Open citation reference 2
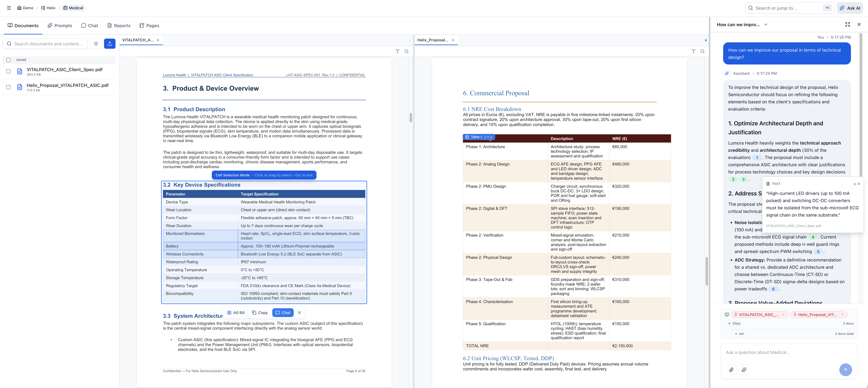The image size is (868, 388). click(733, 179)
